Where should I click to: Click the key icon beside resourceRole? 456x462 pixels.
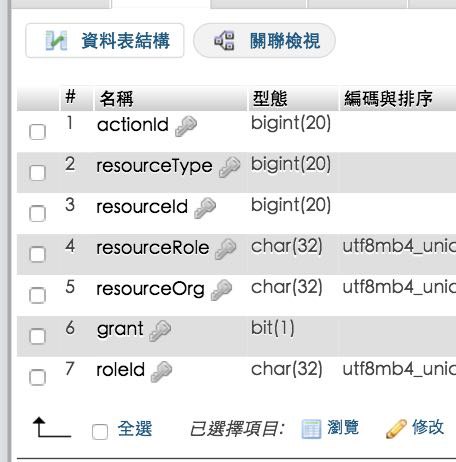click(x=226, y=249)
